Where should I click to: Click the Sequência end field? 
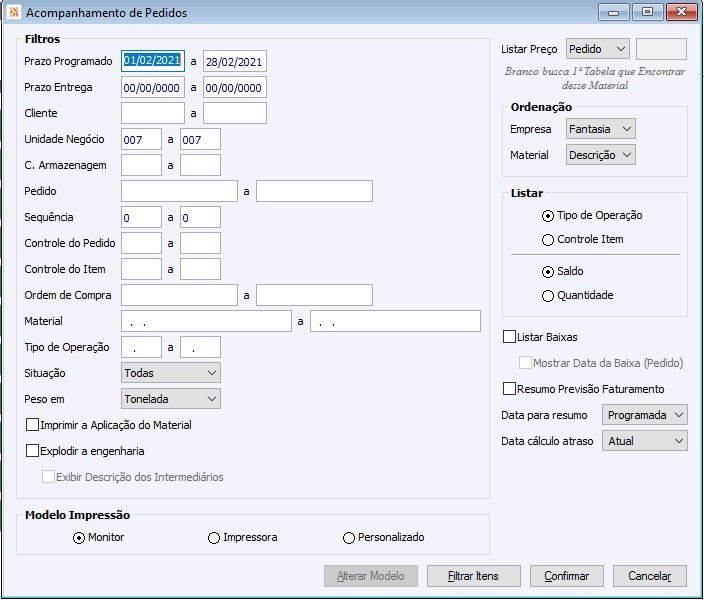pos(200,217)
